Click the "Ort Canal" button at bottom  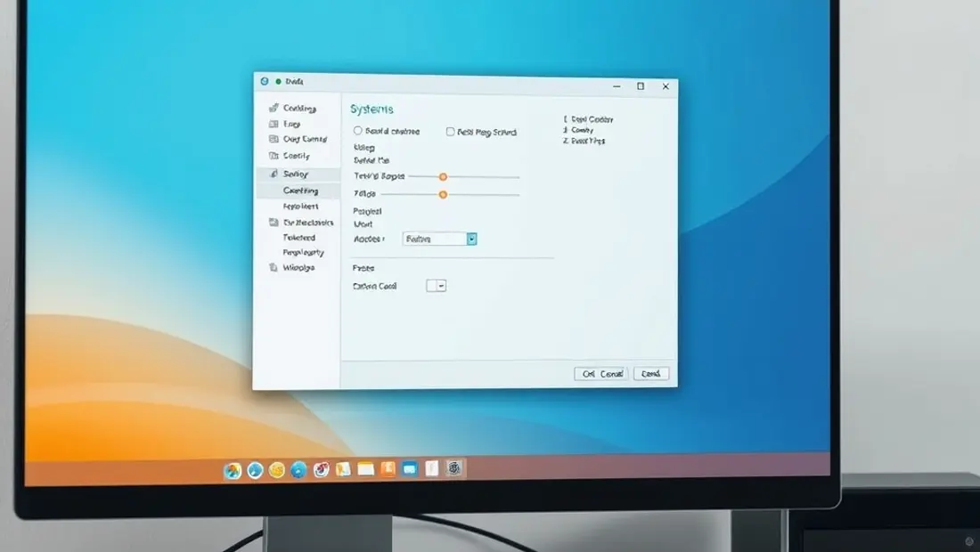click(x=601, y=373)
